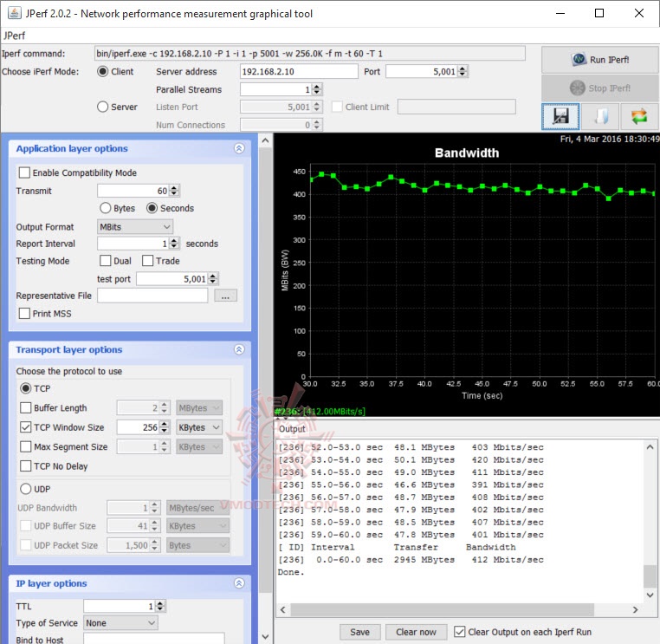This screenshot has width=660, height=644.
Task: Click Output horizontal scroll left arrow
Action: click(283, 610)
